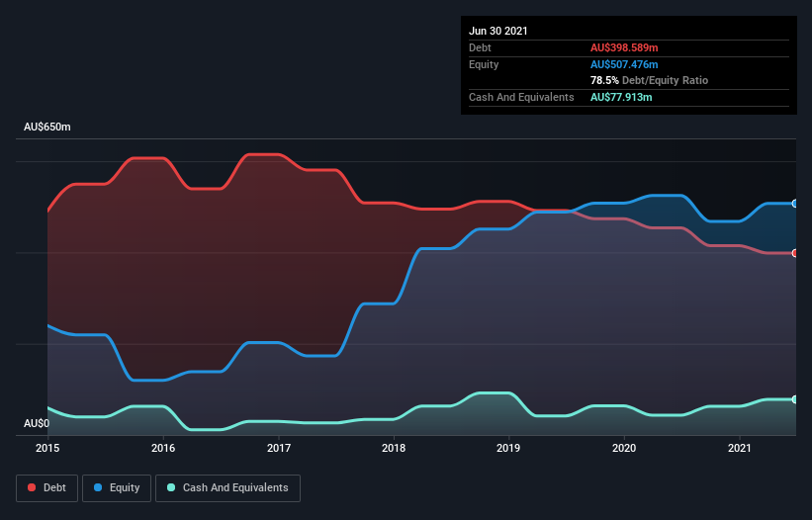Click the 2017 axis label

[x=279, y=448]
